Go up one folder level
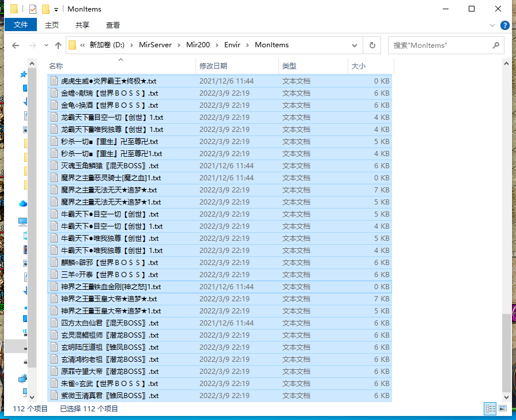The height and width of the screenshot is (420, 516). pos(58,46)
